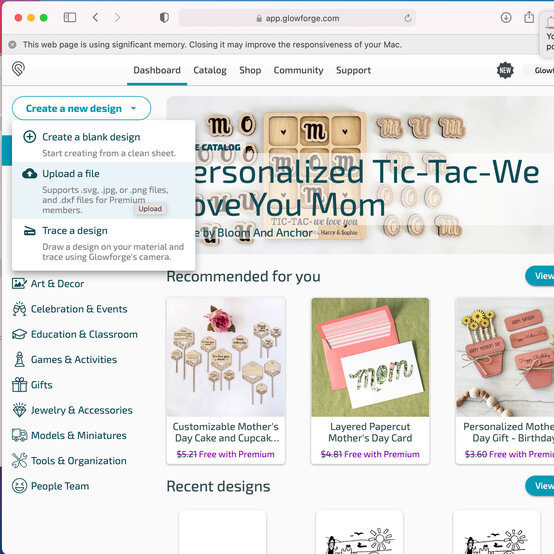Select Trace a design option
The width and height of the screenshot is (554, 554).
click(104, 243)
